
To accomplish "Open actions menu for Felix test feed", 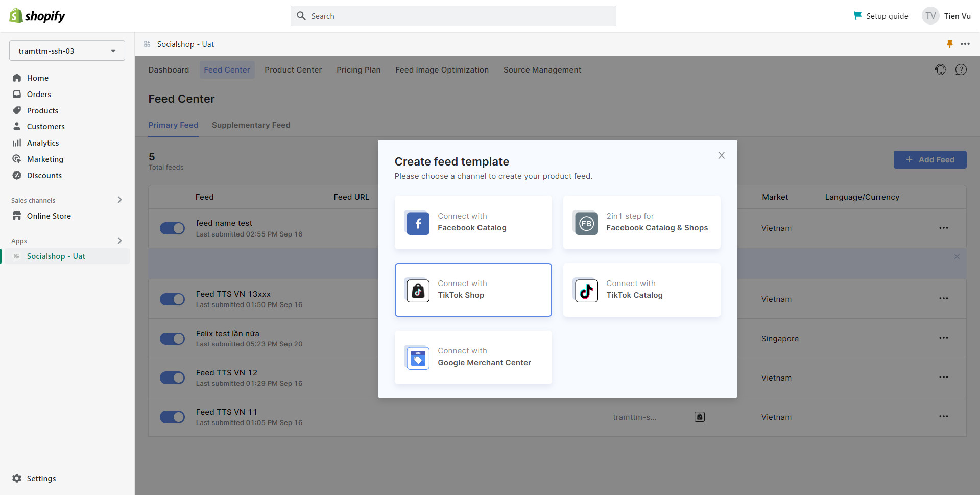I will [943, 338].
